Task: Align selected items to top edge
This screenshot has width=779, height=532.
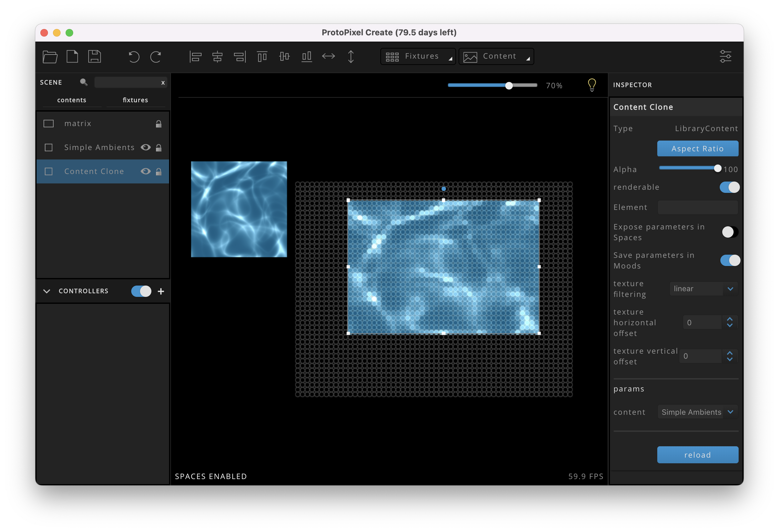Action: tap(262, 57)
